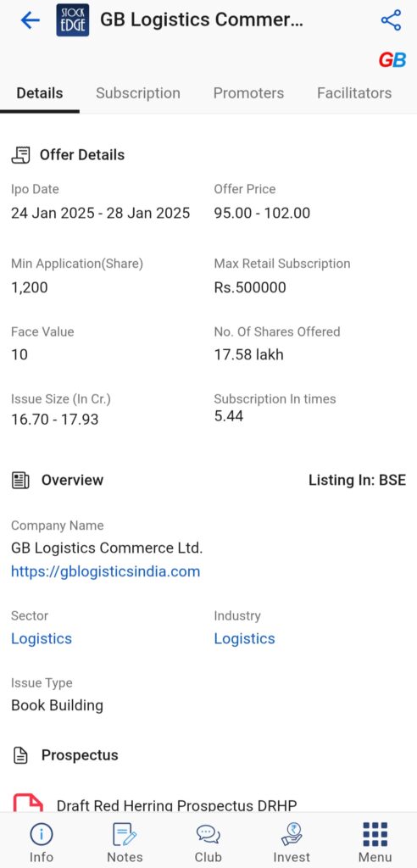This screenshot has height=868, width=417.
Task: Tap the GB Logistics Commerce title text
Action: [x=202, y=20]
